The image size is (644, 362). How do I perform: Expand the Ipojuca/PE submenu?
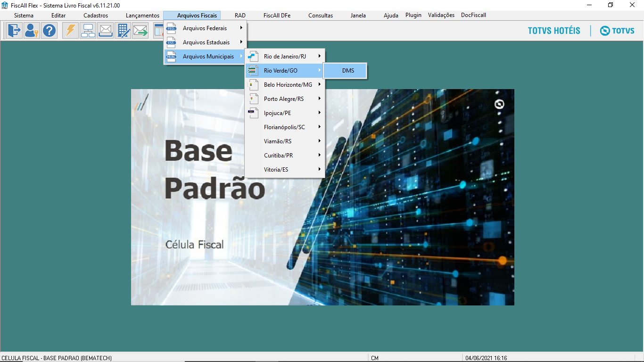pyautogui.click(x=285, y=113)
